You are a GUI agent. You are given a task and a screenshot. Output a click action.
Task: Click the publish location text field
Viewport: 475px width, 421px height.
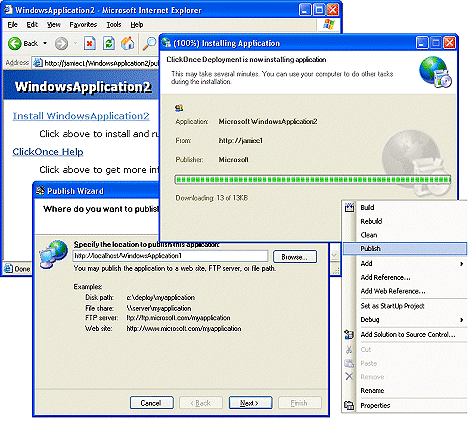click(170, 256)
